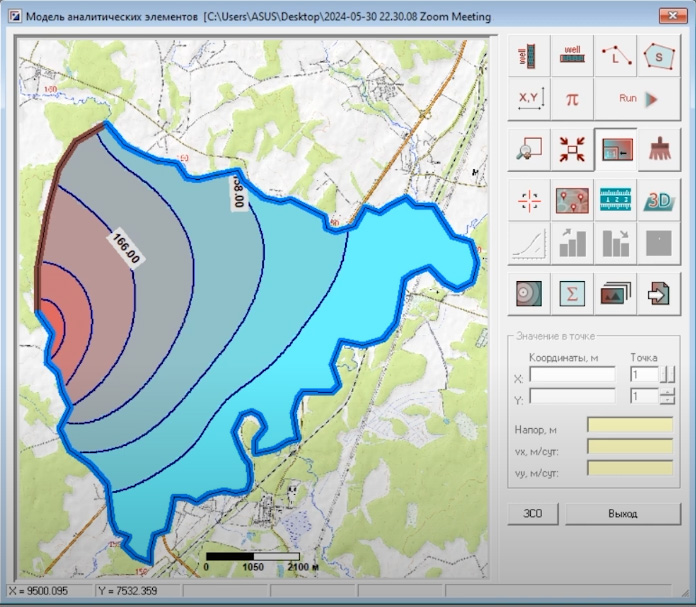Select the crosshair target tool
The image size is (696, 607).
pos(529,200)
